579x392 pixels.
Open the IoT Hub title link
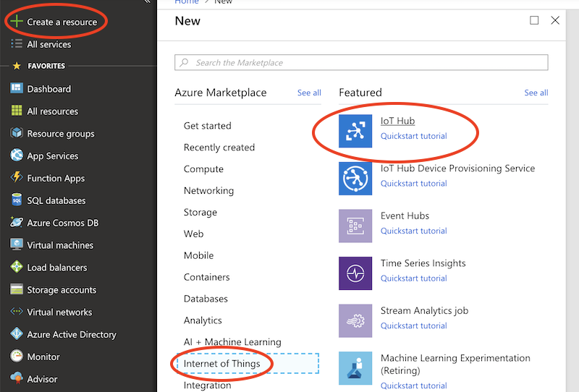397,121
